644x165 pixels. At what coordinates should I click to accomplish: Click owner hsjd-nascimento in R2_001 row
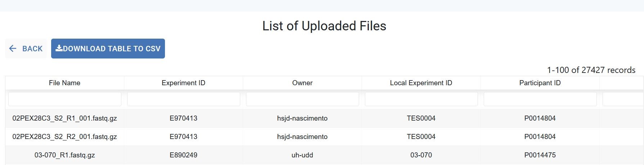[302, 137]
